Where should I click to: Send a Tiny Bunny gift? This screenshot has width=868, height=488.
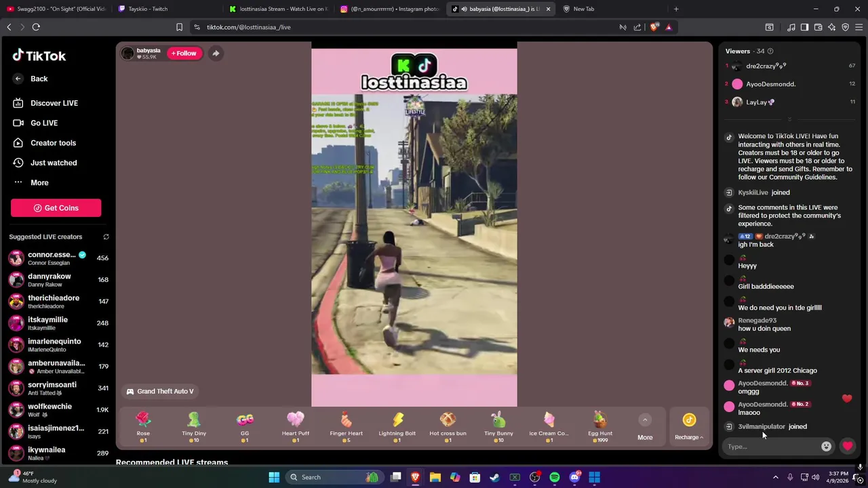pyautogui.click(x=498, y=426)
